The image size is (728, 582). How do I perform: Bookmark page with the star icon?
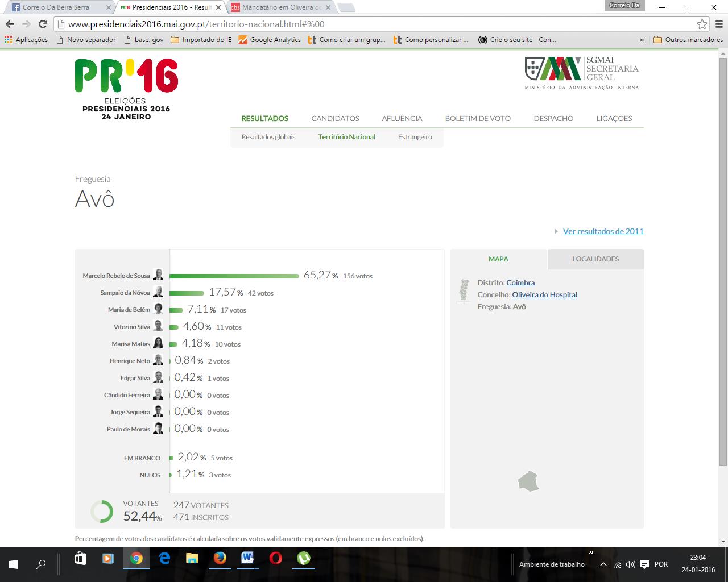pyautogui.click(x=702, y=24)
